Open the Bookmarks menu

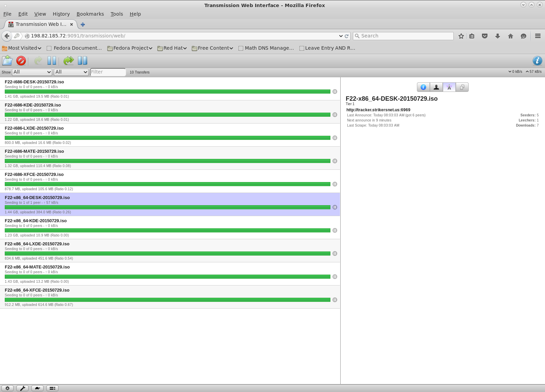pos(90,14)
